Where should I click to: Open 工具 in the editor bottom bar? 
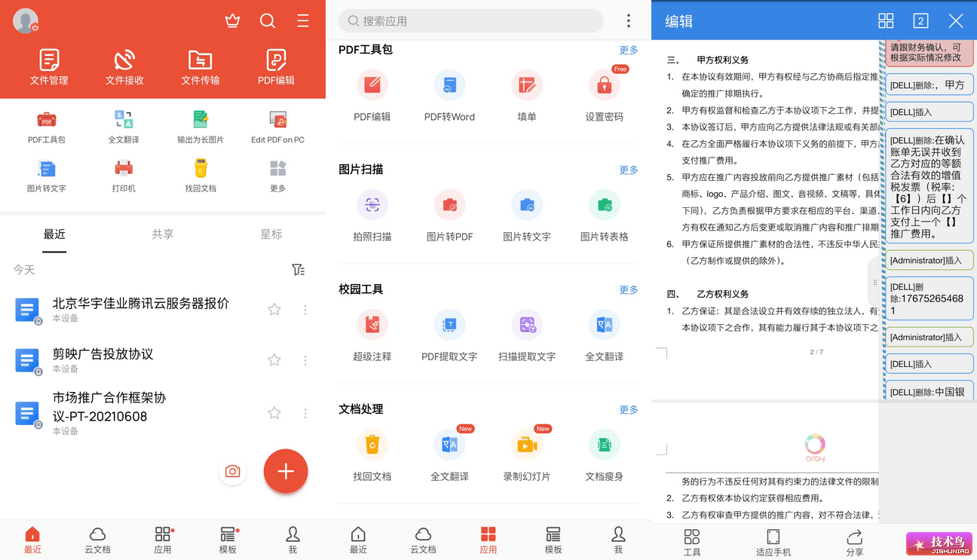(692, 543)
